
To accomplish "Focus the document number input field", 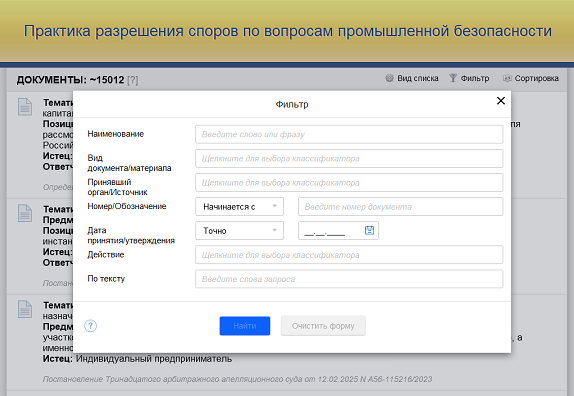I will (400, 207).
